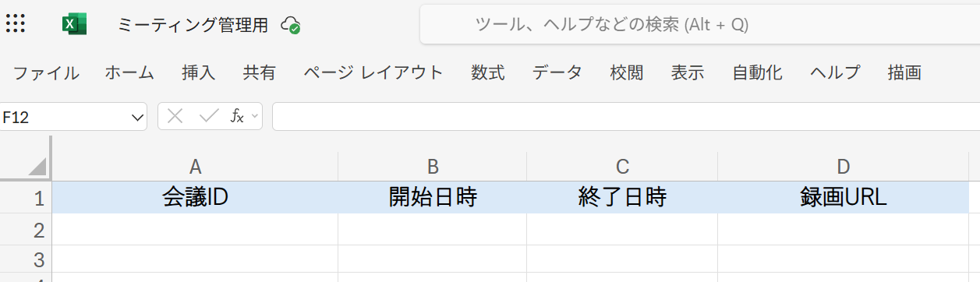Switch to the 挿入 tab
Image resolution: width=980 pixels, height=282 pixels.
198,73
